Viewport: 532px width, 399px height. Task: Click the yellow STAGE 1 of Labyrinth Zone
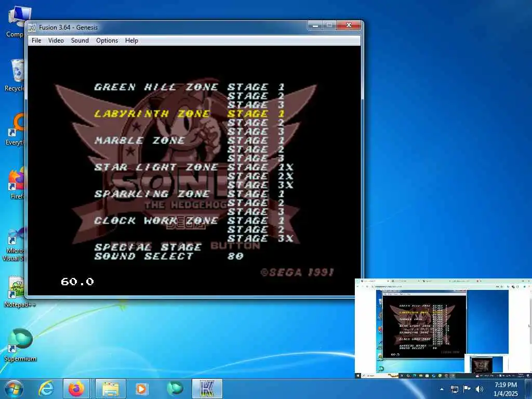tap(256, 114)
